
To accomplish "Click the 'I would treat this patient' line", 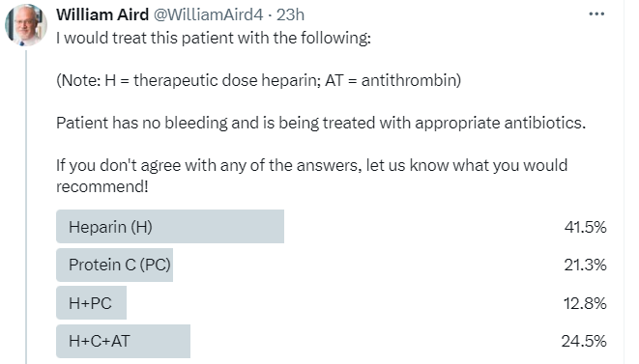I will pos(214,39).
